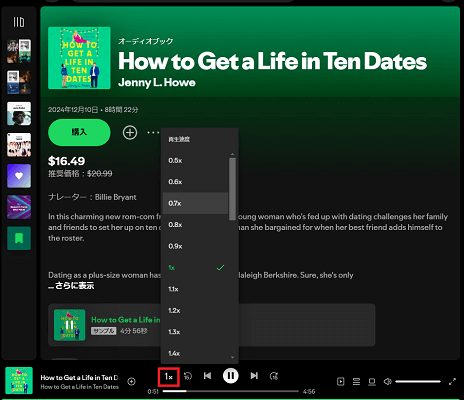Add audiobook to library with plus icon
Image resolution: width=464 pixels, height=400 pixels.
click(130, 132)
